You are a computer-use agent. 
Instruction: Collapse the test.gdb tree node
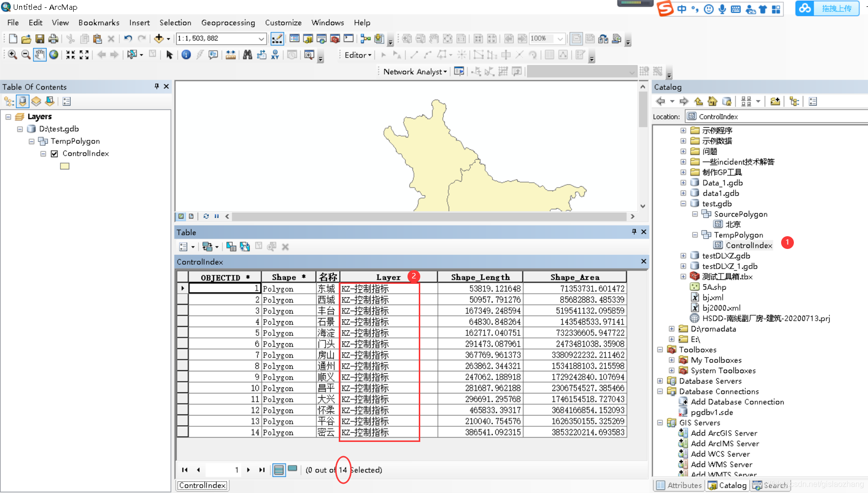pos(683,203)
